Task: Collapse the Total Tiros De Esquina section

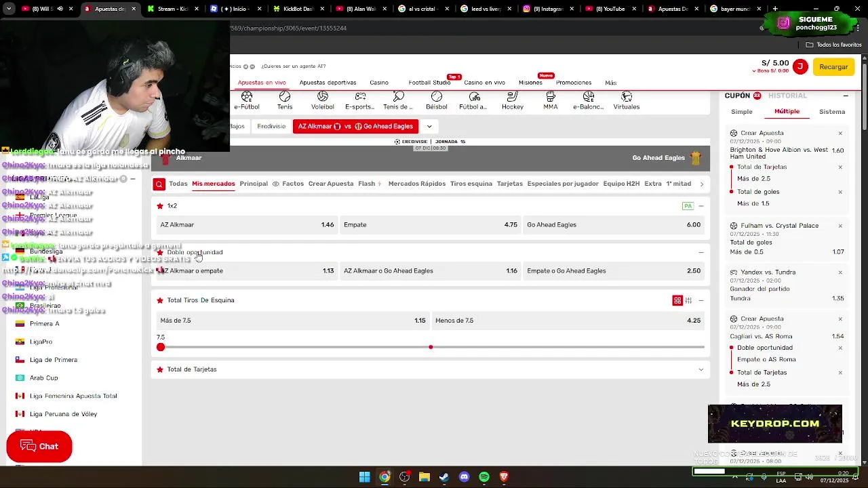Action: click(701, 300)
